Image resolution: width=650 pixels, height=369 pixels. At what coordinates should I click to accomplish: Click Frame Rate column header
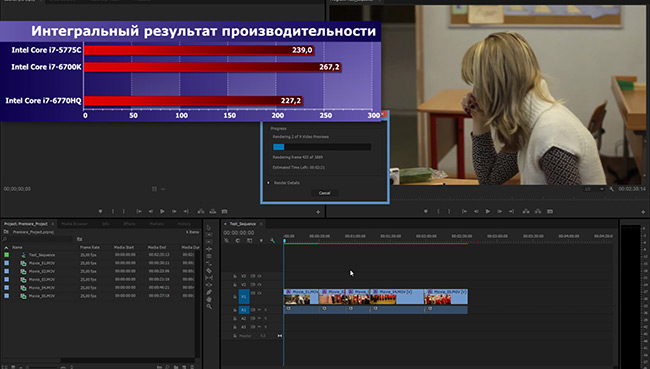(x=90, y=248)
